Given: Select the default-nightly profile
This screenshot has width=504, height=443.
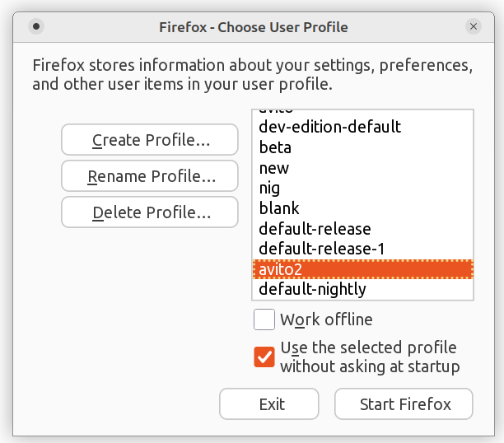Looking at the screenshot, I should pos(312,289).
